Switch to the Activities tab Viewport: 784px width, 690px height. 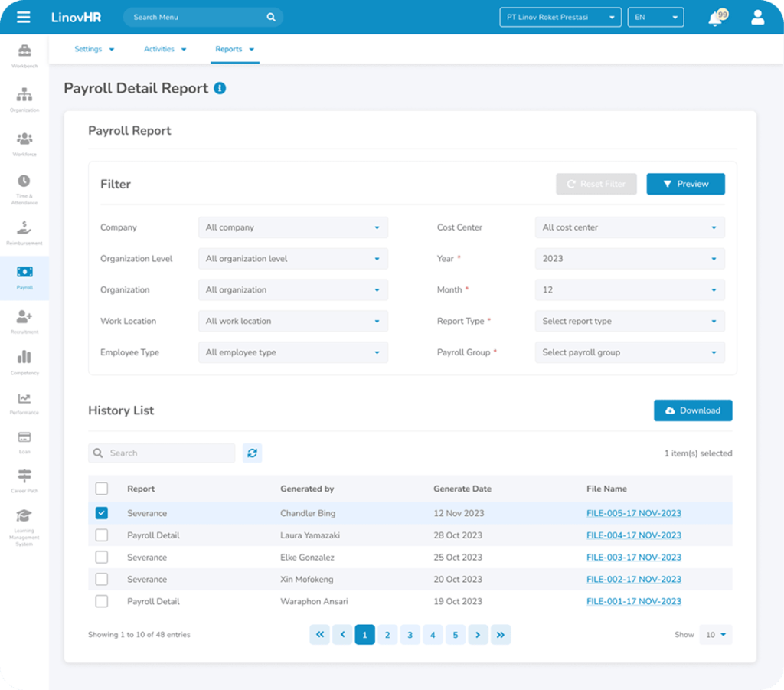(x=158, y=48)
